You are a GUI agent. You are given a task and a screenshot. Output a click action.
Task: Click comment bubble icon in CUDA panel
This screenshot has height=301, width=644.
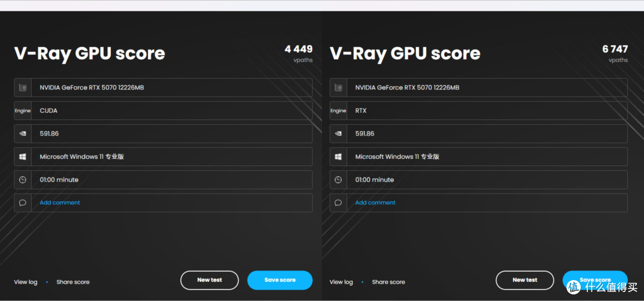(23, 202)
